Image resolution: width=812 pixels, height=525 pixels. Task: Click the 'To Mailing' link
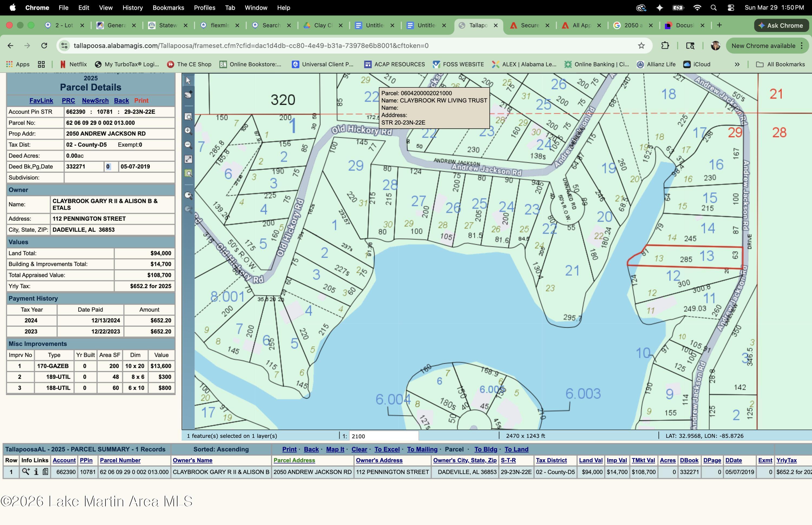422,449
